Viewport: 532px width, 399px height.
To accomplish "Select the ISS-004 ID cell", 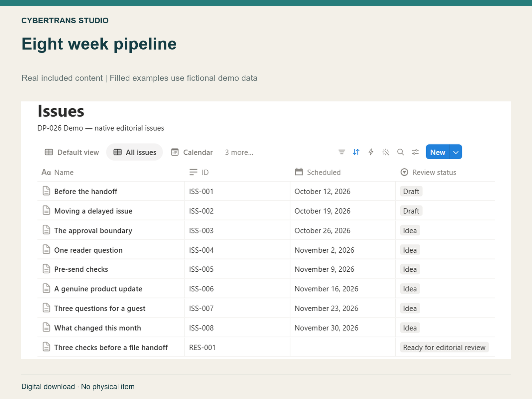I will 237,250.
